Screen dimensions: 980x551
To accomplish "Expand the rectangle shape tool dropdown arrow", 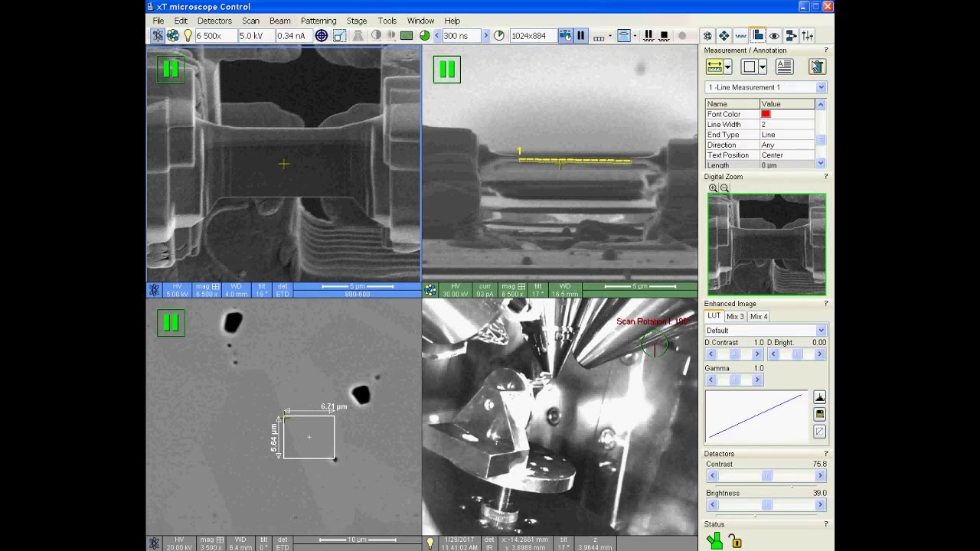I will pyautogui.click(x=763, y=67).
